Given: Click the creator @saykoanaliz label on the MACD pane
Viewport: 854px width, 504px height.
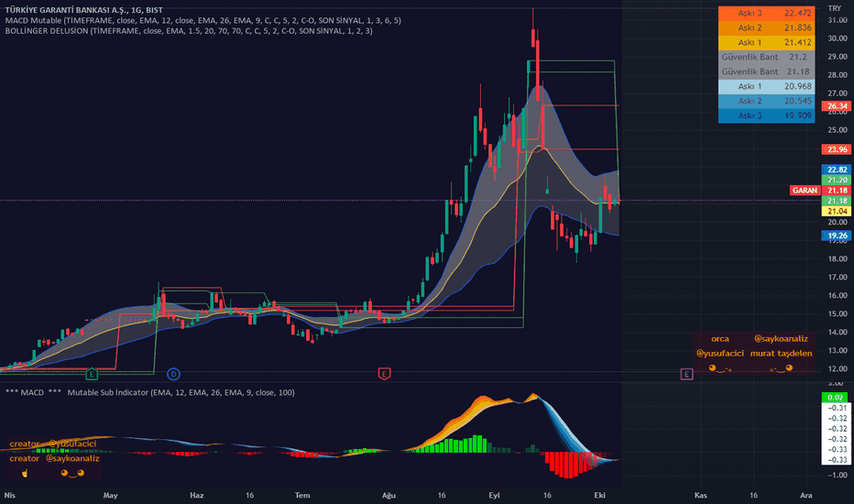Looking at the screenshot, I should click(x=54, y=459).
